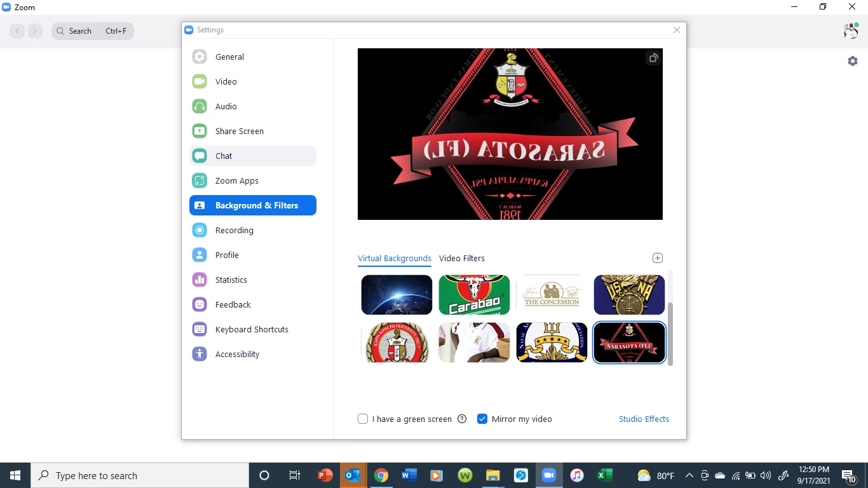Select the trident emblem background
The width and height of the screenshot is (868, 488).
click(x=552, y=342)
